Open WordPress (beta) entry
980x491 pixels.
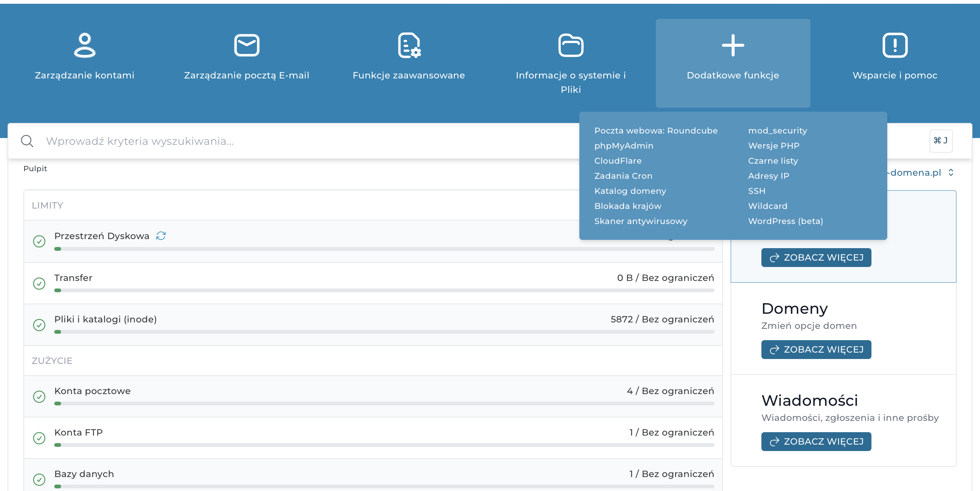click(x=785, y=221)
